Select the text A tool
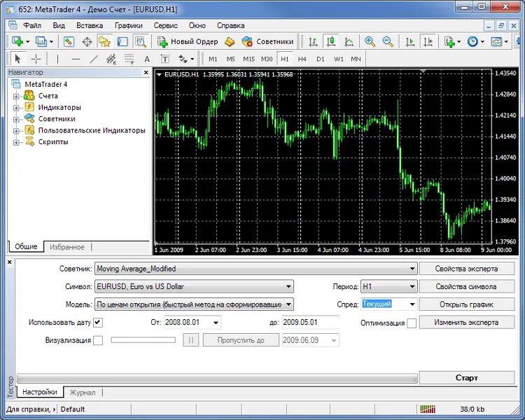The width and height of the screenshot is (525, 420). (147, 59)
